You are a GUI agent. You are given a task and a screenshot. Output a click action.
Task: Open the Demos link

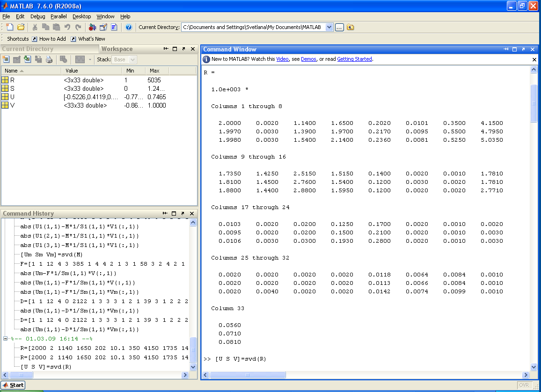tap(308, 59)
